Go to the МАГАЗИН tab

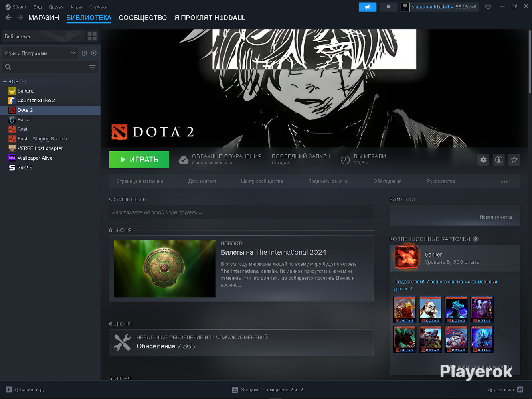tap(44, 18)
